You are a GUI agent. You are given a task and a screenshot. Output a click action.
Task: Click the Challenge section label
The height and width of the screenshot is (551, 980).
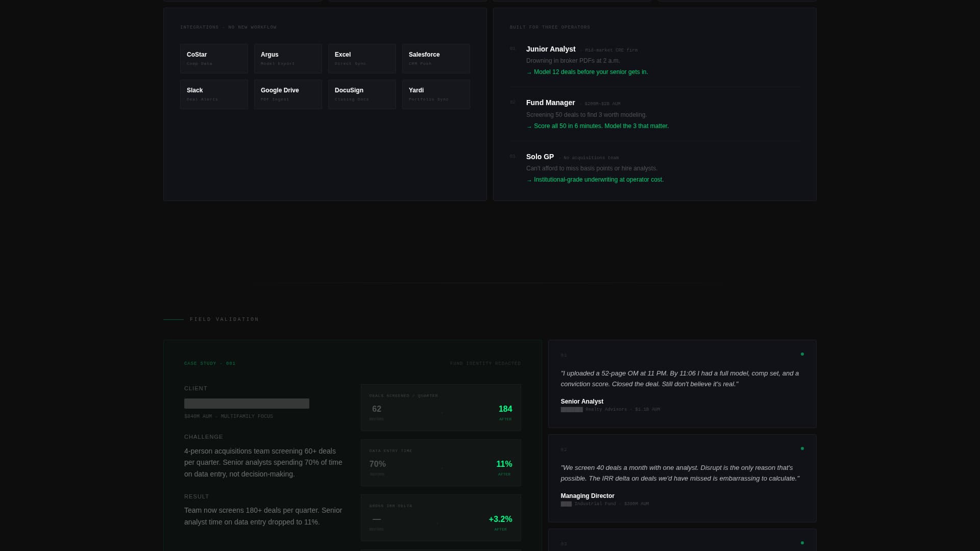click(204, 437)
